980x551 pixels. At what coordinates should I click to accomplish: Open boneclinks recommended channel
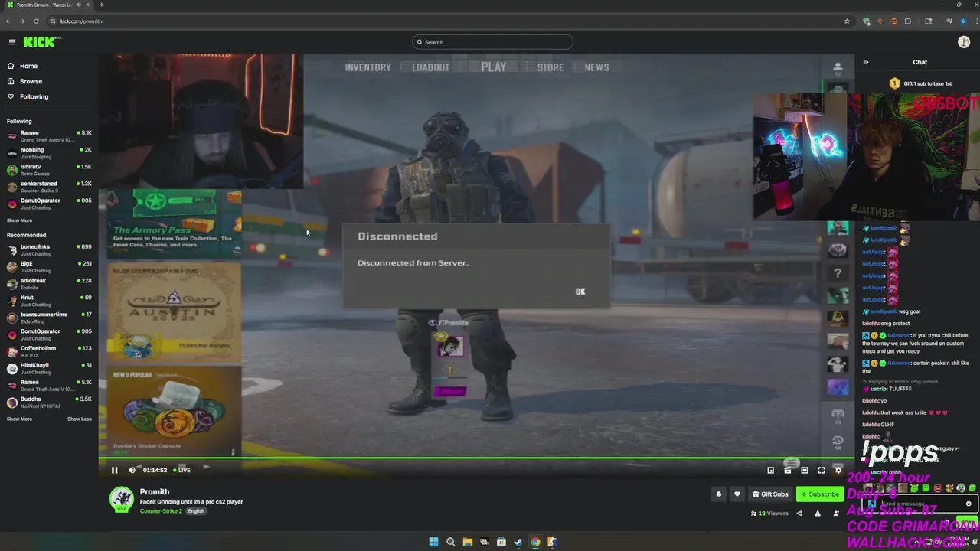(49, 250)
